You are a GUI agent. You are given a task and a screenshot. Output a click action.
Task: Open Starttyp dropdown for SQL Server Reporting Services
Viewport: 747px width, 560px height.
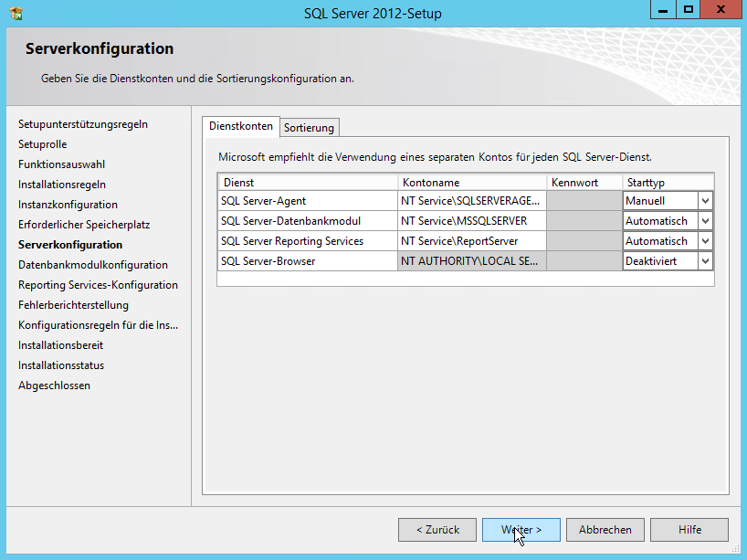[704, 241]
